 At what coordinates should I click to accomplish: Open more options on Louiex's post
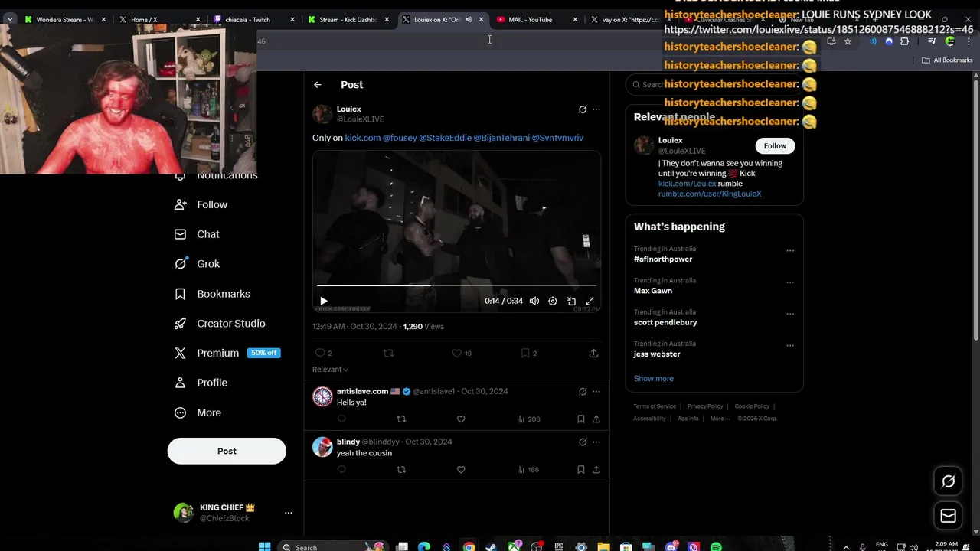click(x=596, y=109)
